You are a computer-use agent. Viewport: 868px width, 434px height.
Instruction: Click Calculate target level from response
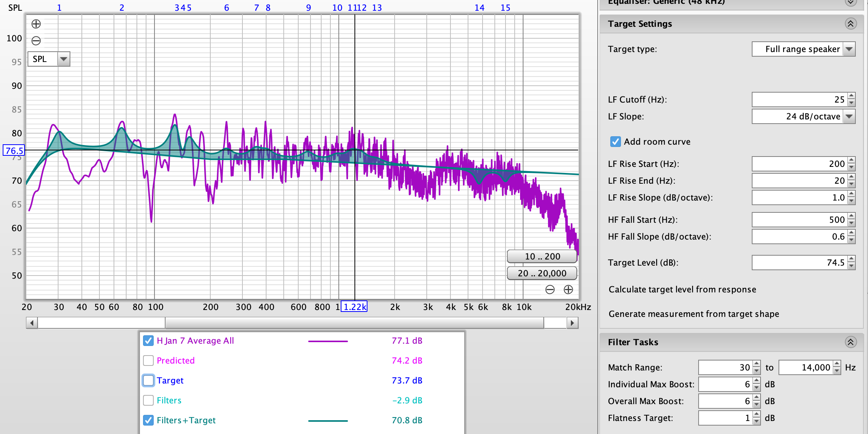682,289
